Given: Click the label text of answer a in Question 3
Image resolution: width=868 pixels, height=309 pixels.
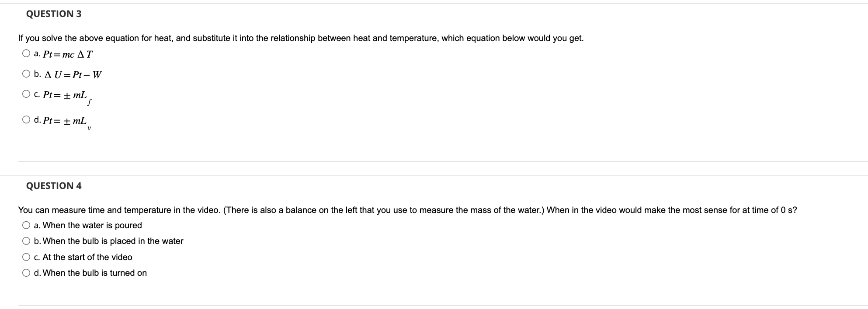Looking at the screenshot, I should pyautogui.click(x=68, y=53).
